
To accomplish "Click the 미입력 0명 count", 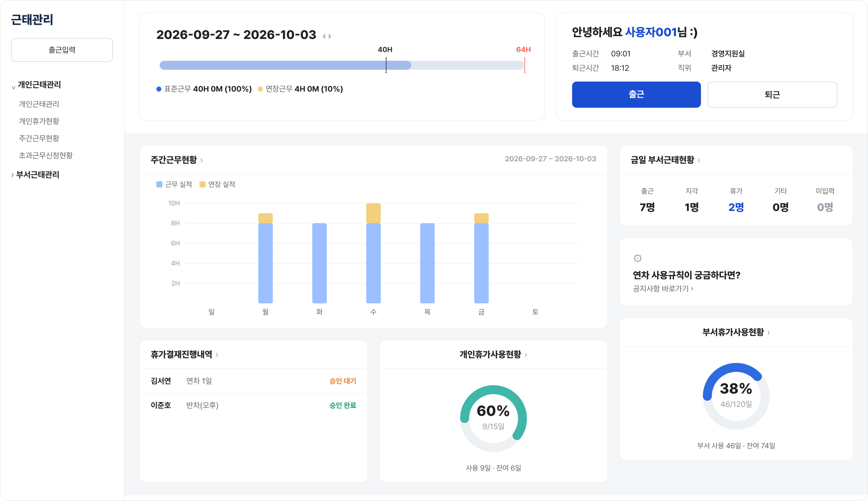I will (x=825, y=207).
